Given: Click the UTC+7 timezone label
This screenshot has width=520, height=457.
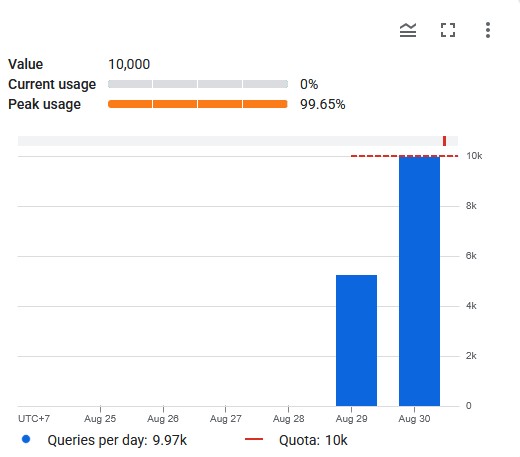Looking at the screenshot, I should click(34, 419).
